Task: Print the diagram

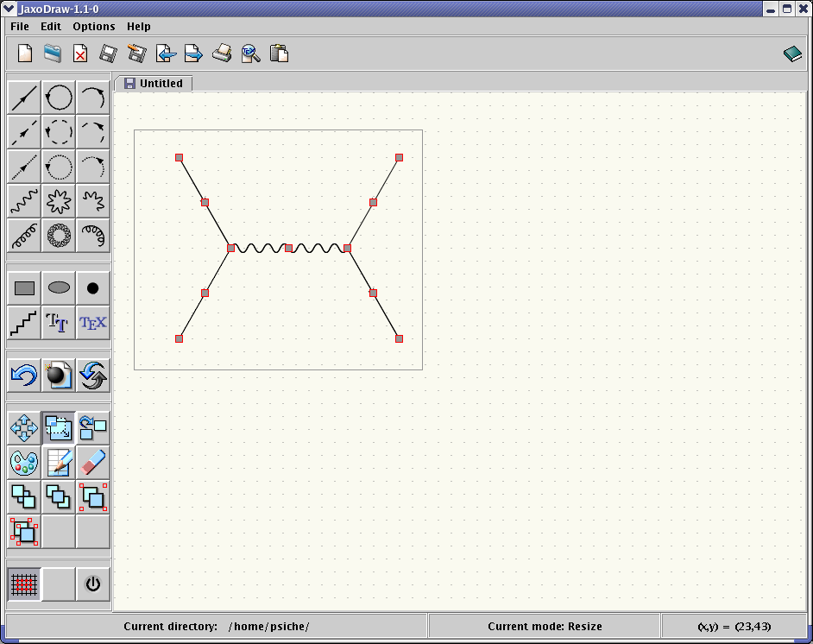Action: (x=222, y=54)
